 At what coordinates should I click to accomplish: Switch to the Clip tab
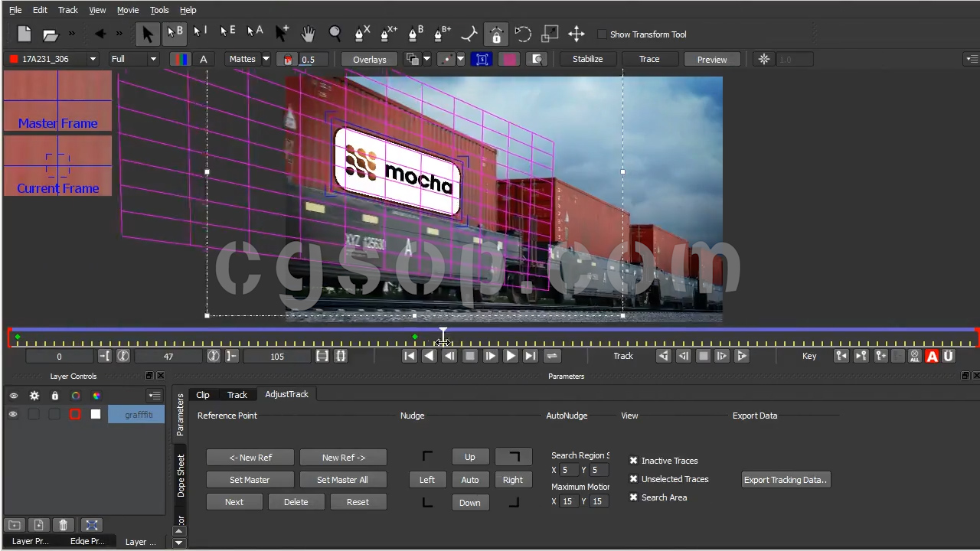click(203, 395)
